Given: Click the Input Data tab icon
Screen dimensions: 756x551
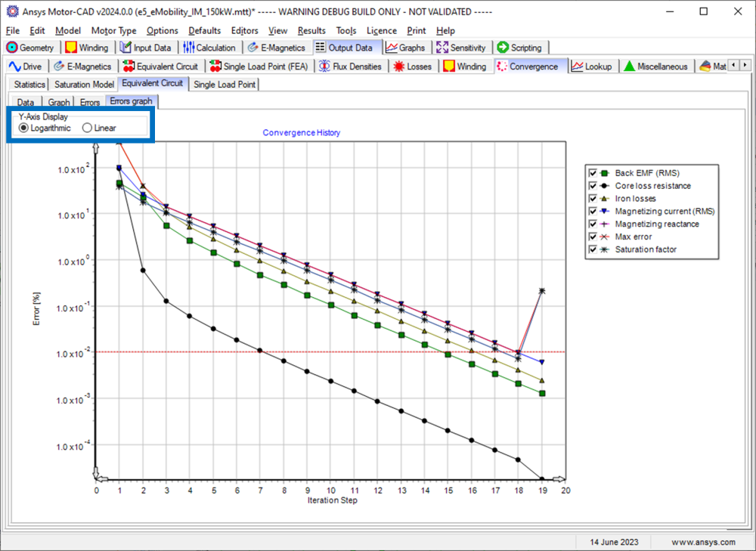Looking at the screenshot, I should click(x=125, y=48).
